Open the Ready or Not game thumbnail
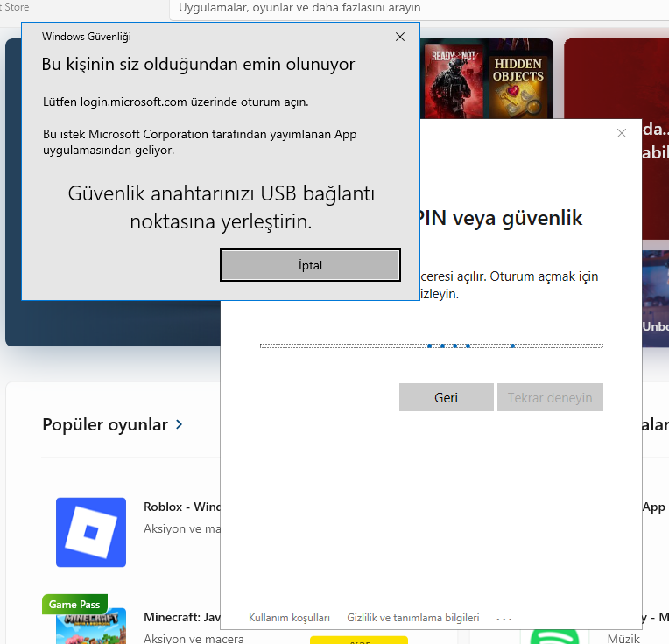 (454, 80)
